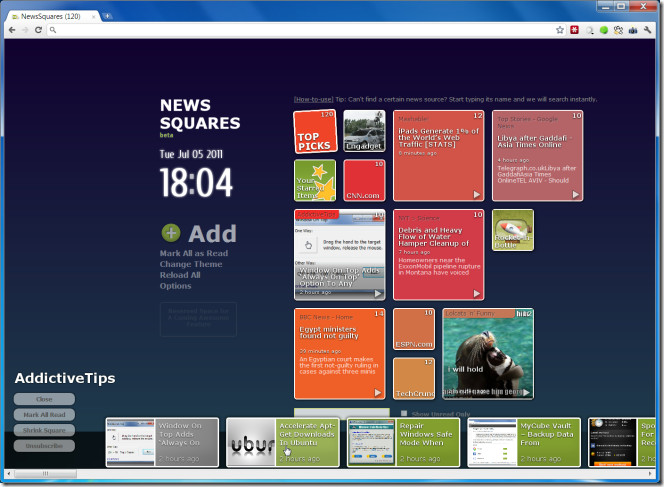
Task: Reload the browser page
Action: (38, 30)
